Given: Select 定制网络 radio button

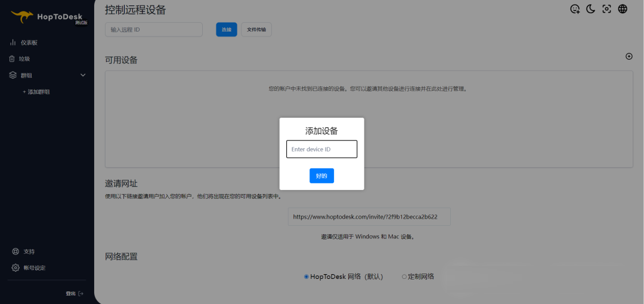Looking at the screenshot, I should pos(404,277).
